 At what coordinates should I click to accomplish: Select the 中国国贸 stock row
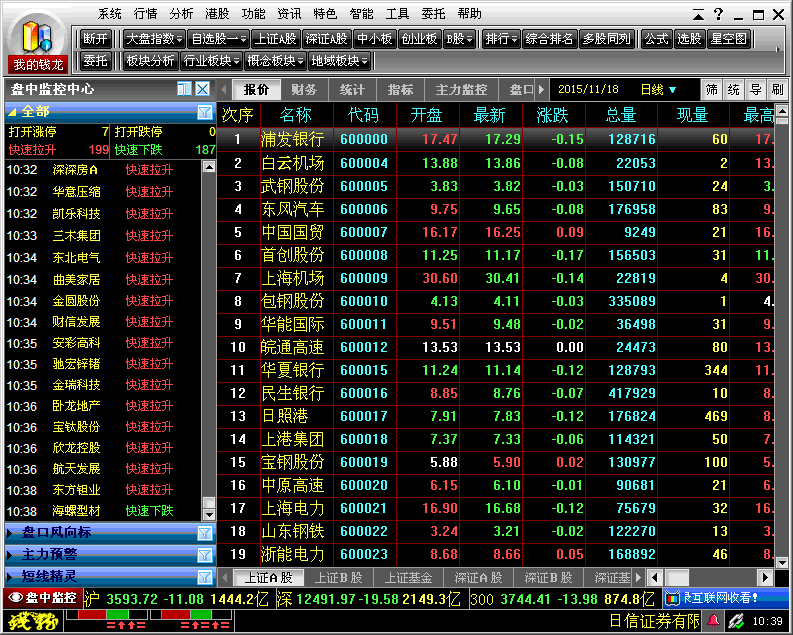[496, 232]
